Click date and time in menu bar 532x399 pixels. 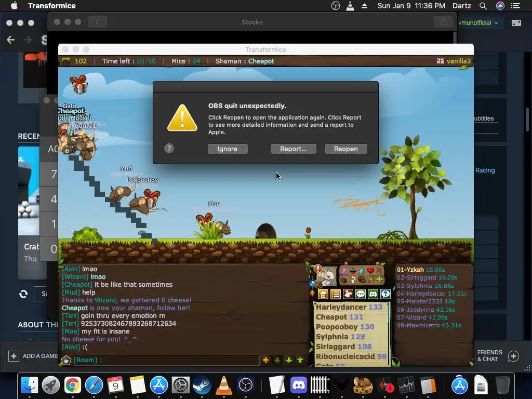click(x=411, y=6)
